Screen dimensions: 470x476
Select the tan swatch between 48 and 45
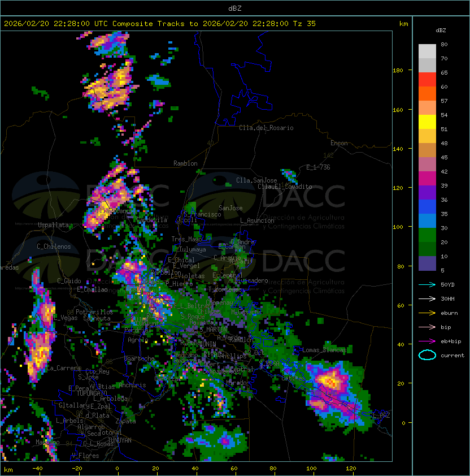click(x=427, y=150)
